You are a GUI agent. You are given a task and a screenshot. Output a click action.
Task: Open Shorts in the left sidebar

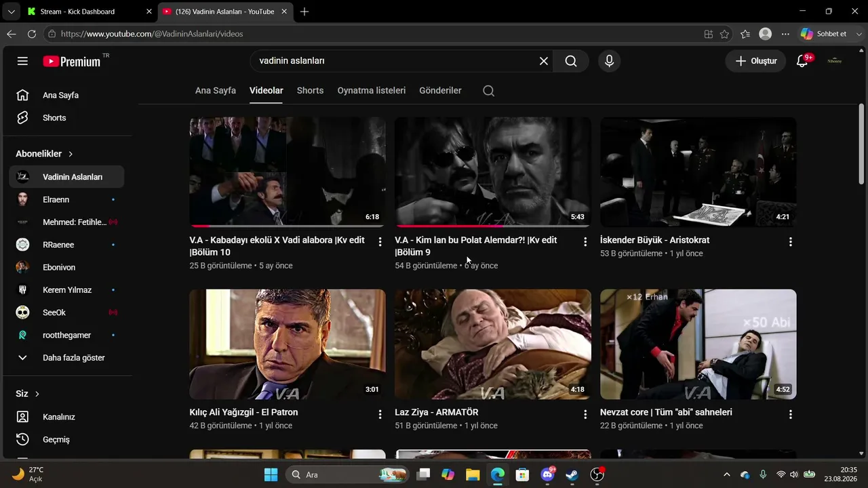coord(66,118)
